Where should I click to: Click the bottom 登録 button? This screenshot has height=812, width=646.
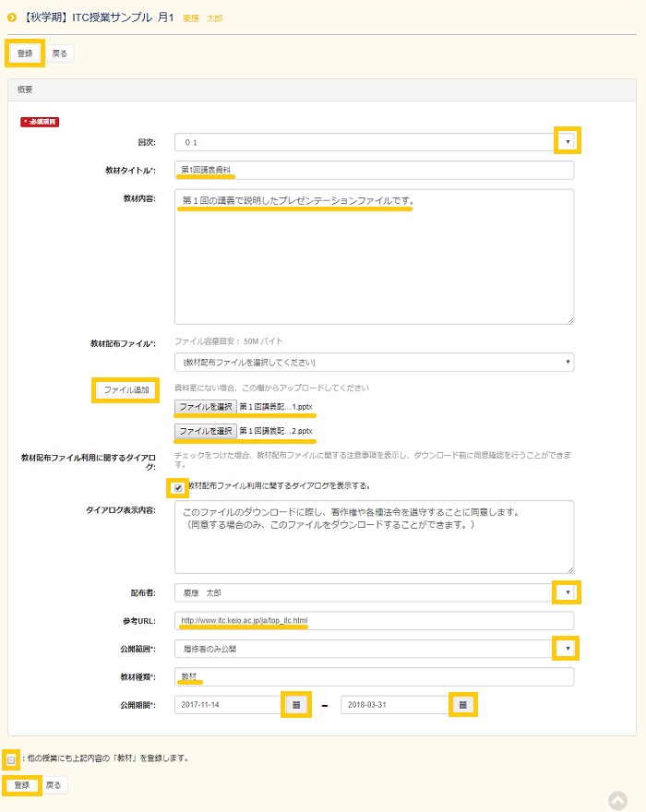[x=22, y=785]
